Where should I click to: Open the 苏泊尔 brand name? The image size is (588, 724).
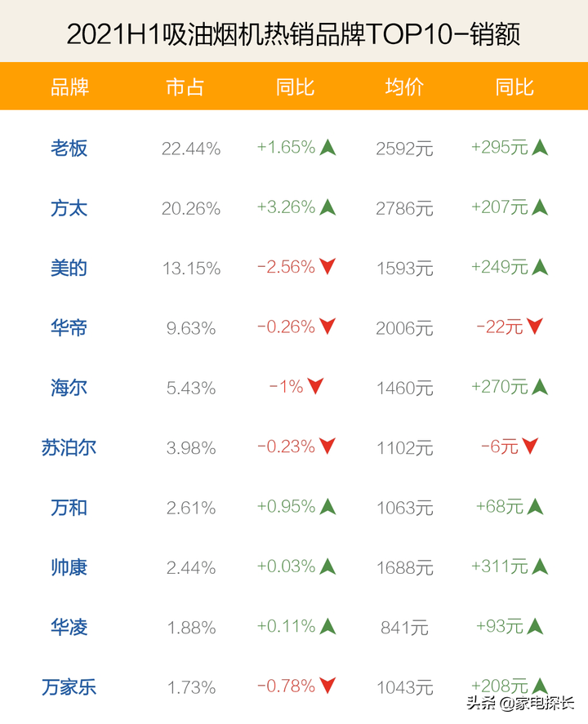69,447
